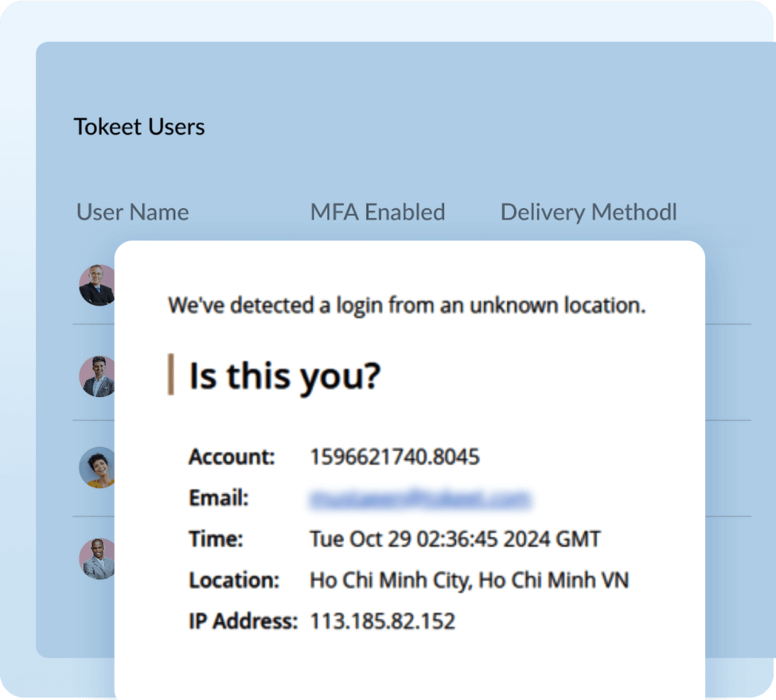Click the Tokeet Users panel title
Image resolution: width=776 pixels, height=700 pixels.
[139, 126]
